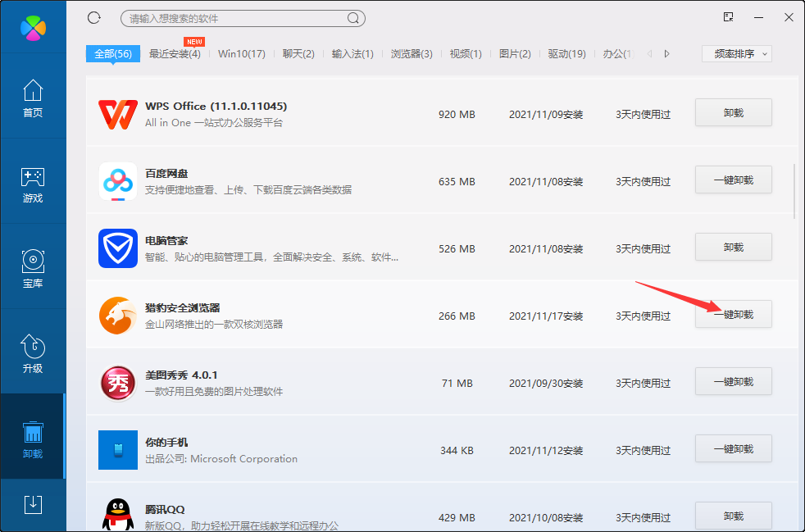
Task: Open the 频率排序 sort dropdown
Action: pyautogui.click(x=737, y=54)
